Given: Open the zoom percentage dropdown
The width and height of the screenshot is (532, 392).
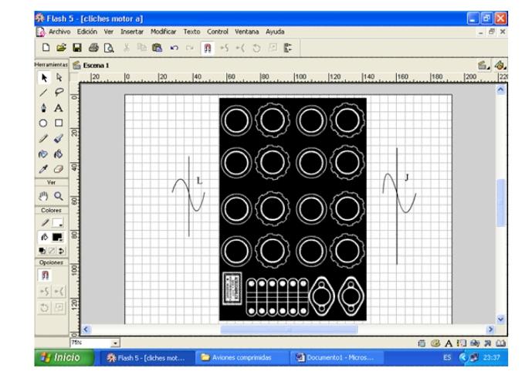Looking at the screenshot, I should tap(116, 342).
